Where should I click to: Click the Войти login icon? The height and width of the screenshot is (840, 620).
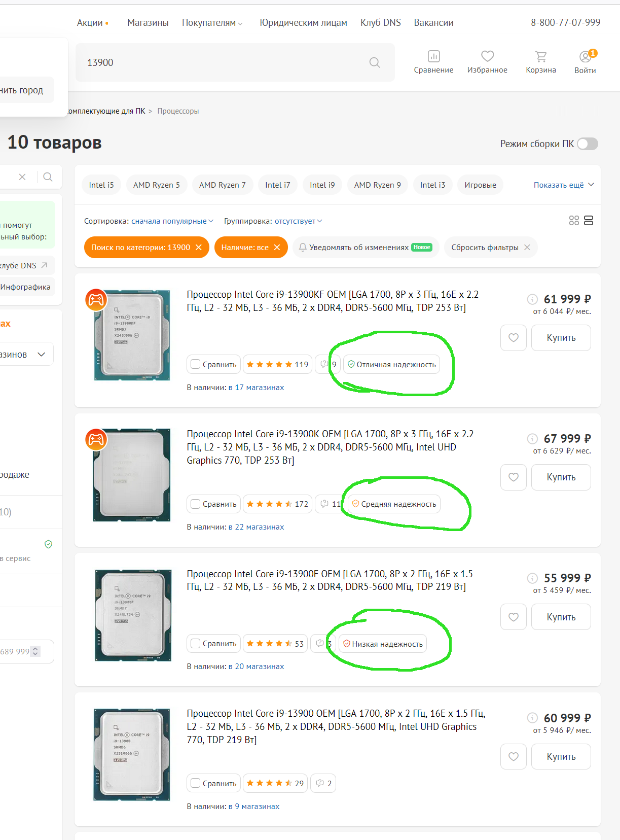585,62
